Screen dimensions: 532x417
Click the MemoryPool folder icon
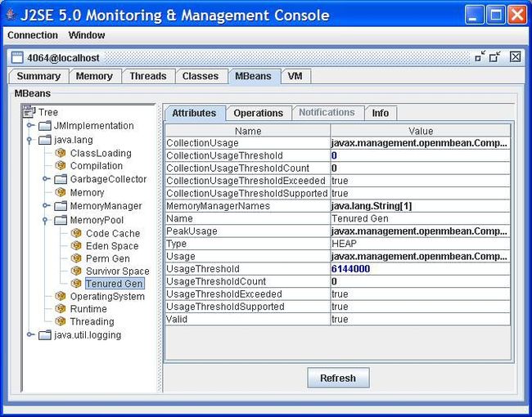point(61,220)
